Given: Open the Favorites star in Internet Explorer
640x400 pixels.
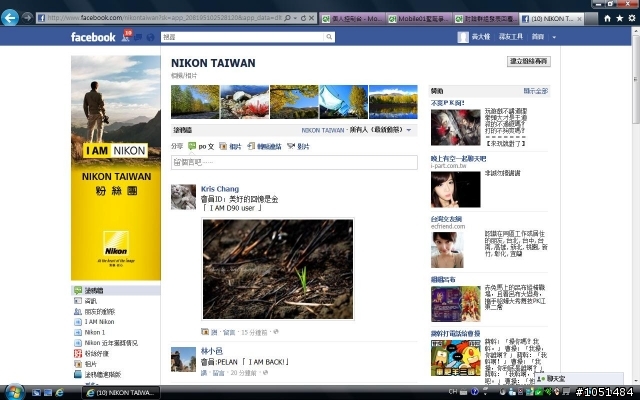Looking at the screenshot, I should click(620, 18).
